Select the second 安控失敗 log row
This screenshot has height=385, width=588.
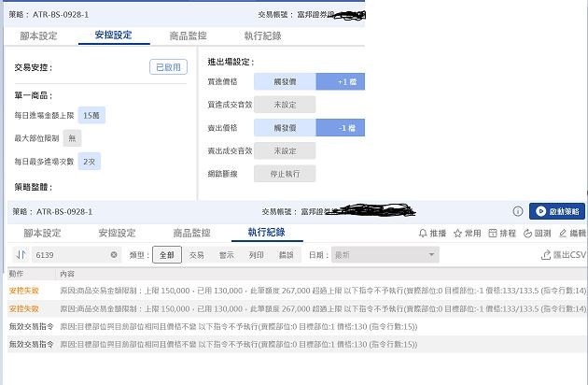pyautogui.click(x=297, y=308)
